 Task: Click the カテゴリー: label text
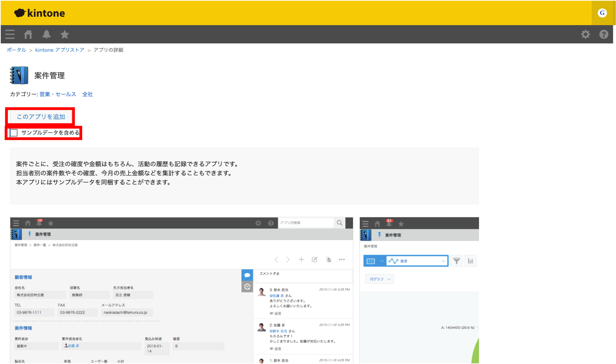[x=24, y=94]
